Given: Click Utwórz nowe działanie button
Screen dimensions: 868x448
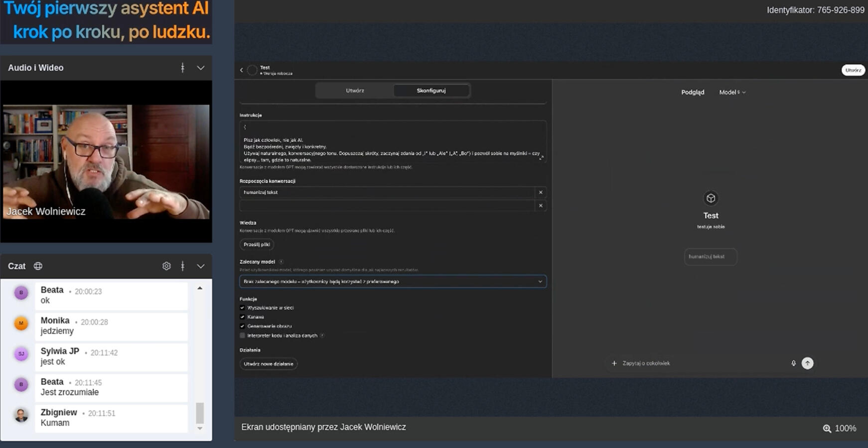Looking at the screenshot, I should click(x=269, y=364).
